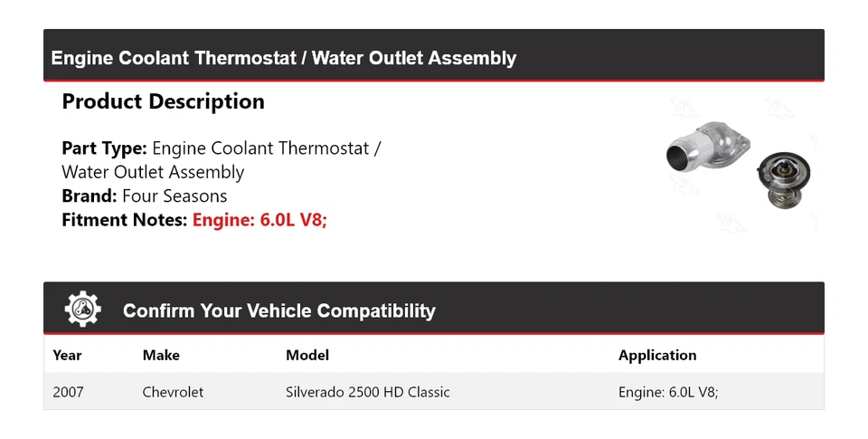Select the 2007 year cell
This screenshot has height=439, width=868.
pyautogui.click(x=68, y=392)
